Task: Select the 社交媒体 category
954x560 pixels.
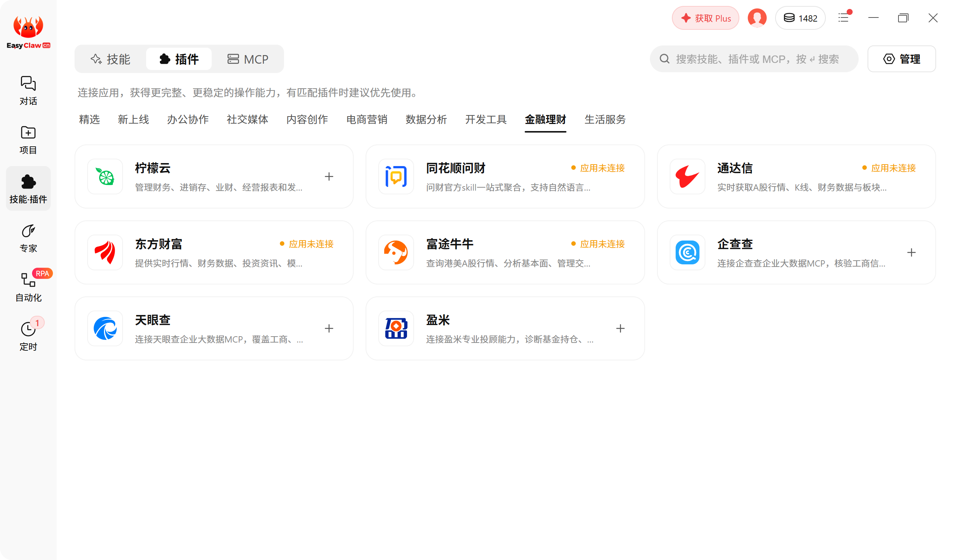Action: click(x=247, y=120)
